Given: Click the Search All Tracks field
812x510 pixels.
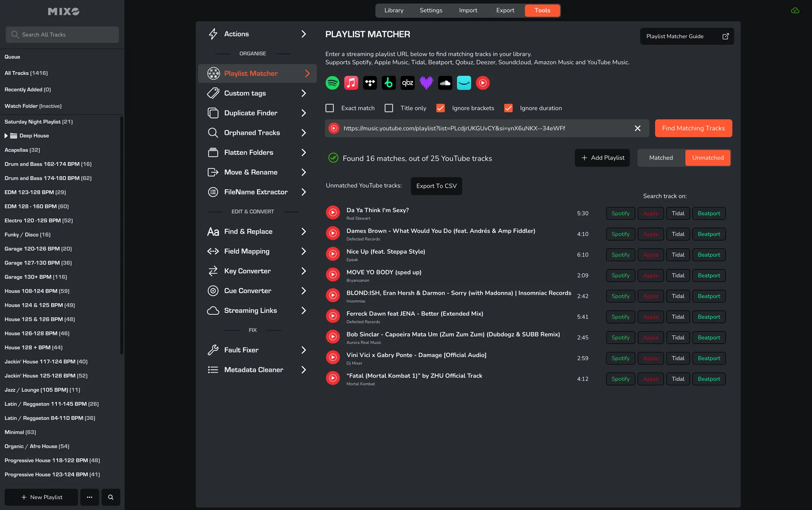Looking at the screenshot, I should tap(62, 35).
